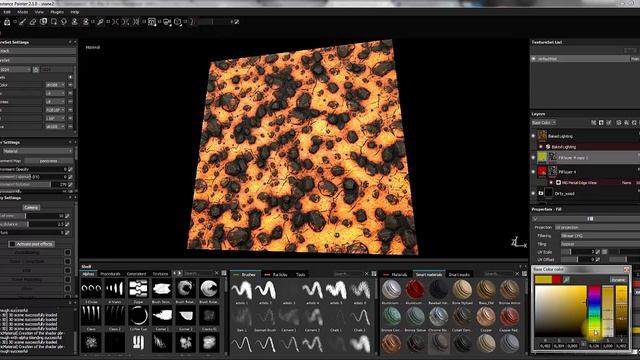Click the 2D/3D view mode toolbar icon

click(x=152, y=22)
